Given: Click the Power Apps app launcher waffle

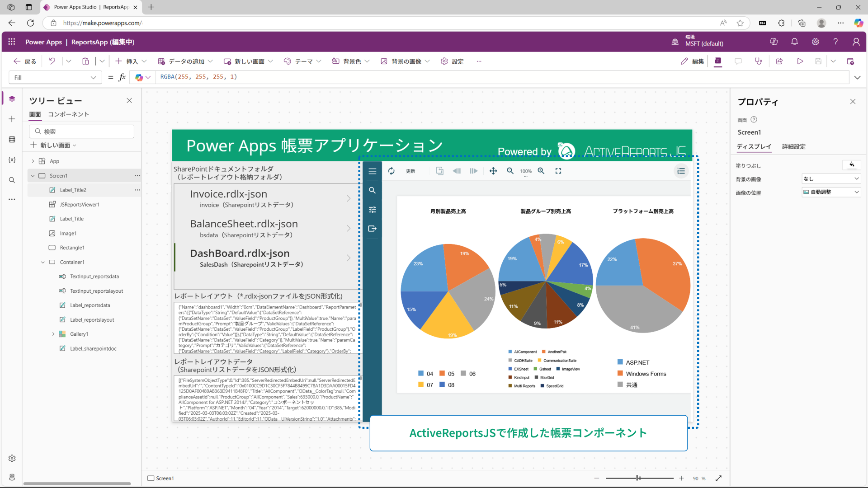Looking at the screenshot, I should click(x=12, y=42).
